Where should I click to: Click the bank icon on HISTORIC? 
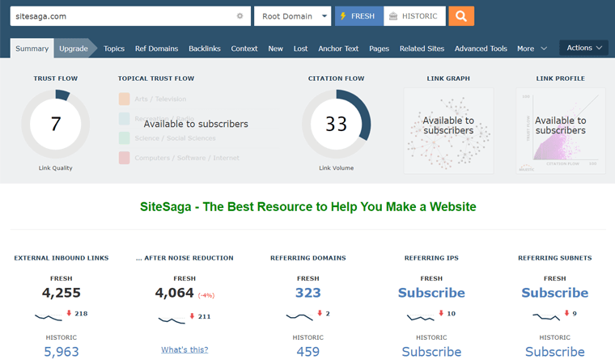coord(393,16)
